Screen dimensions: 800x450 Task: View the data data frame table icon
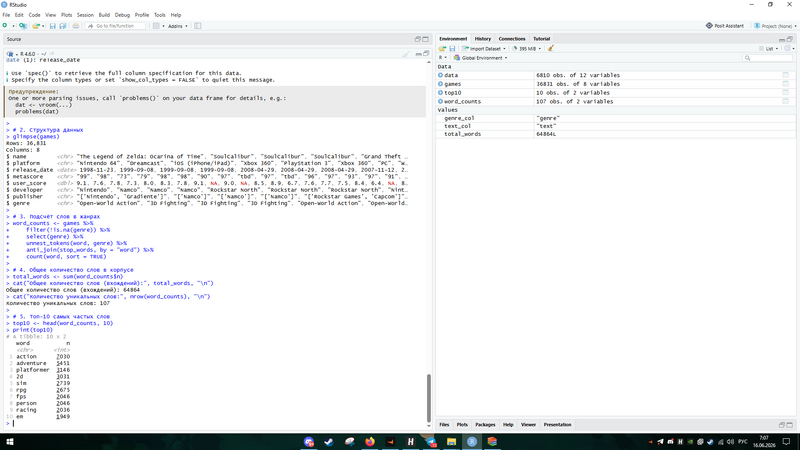coord(786,75)
